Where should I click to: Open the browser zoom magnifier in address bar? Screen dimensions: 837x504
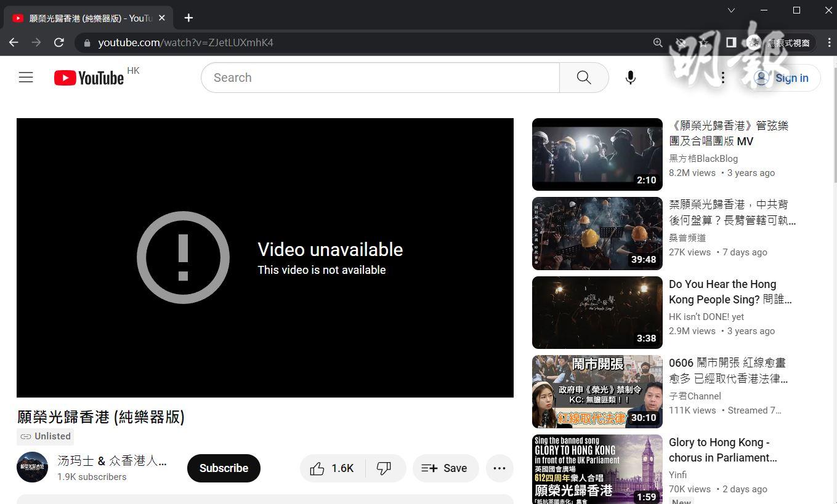(x=658, y=42)
